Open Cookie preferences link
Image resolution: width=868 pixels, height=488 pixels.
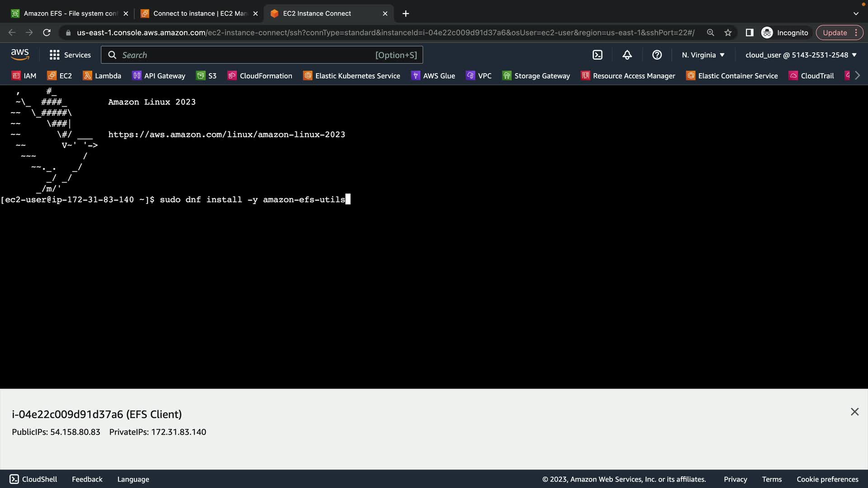coord(827,479)
